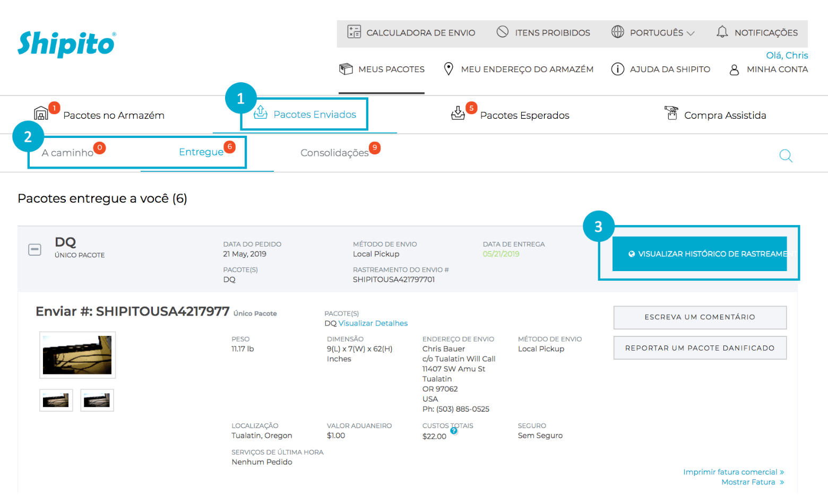Click the delivery date 05/21/2019
This screenshot has width=828, height=504.
pyautogui.click(x=501, y=254)
